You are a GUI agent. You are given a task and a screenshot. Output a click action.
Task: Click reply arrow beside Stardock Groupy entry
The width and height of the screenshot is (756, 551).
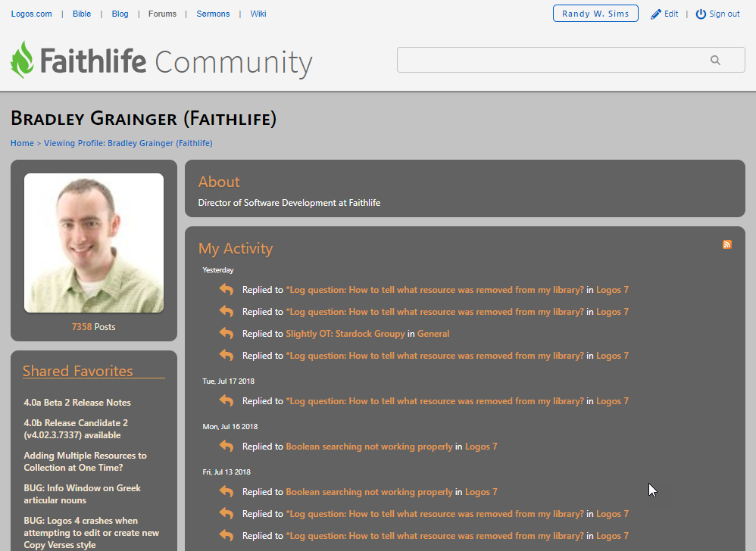(x=226, y=333)
